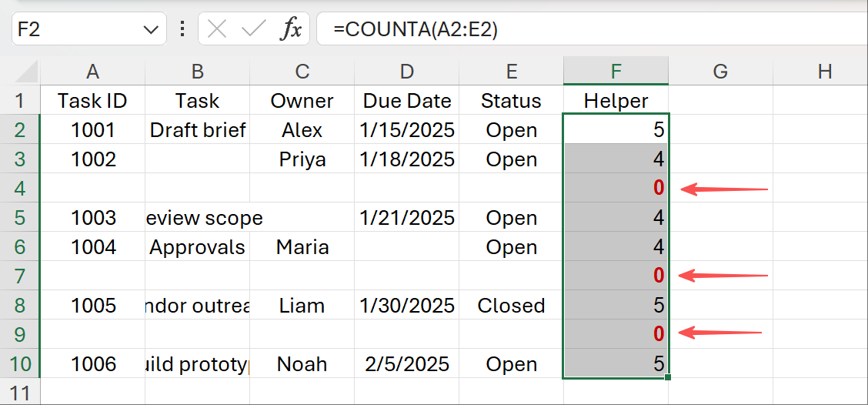Click the Draft brief task cell
This screenshot has height=405, width=868.
point(198,130)
